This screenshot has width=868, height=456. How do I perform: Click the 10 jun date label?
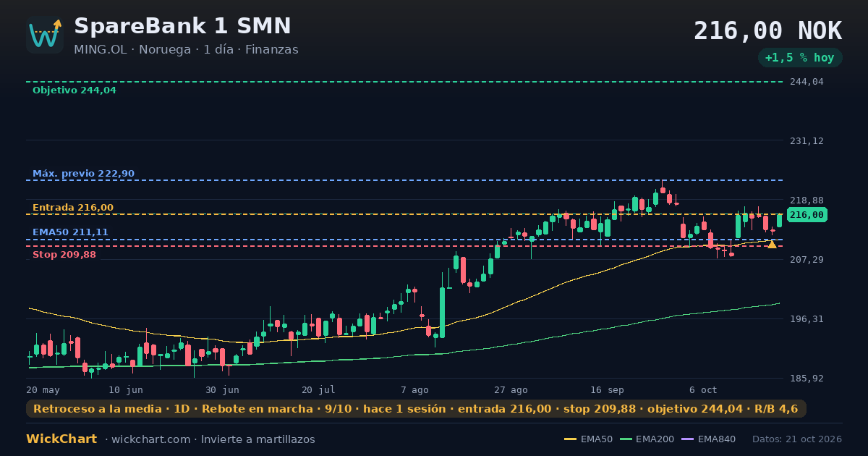click(x=126, y=389)
